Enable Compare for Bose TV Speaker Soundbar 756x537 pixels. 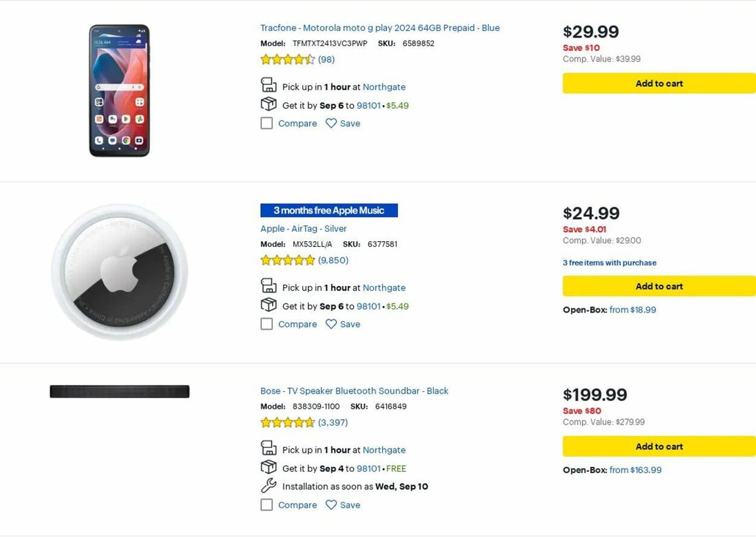(x=267, y=505)
